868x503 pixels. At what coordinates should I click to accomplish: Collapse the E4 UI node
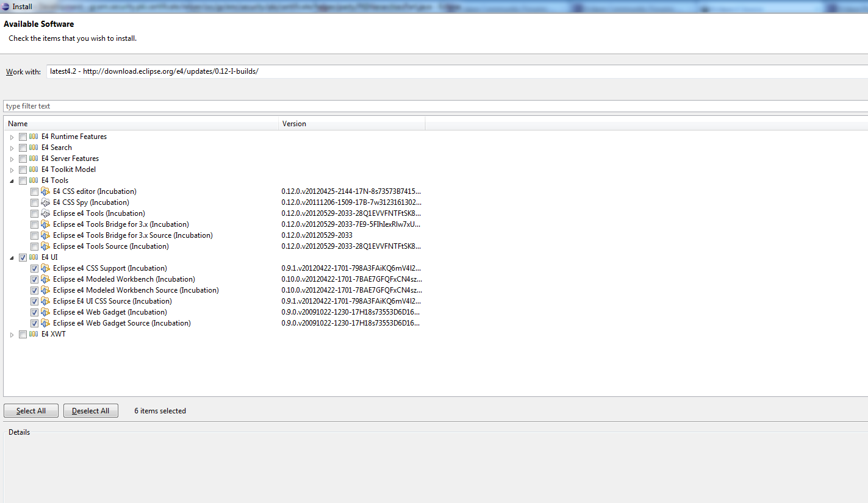click(x=12, y=258)
